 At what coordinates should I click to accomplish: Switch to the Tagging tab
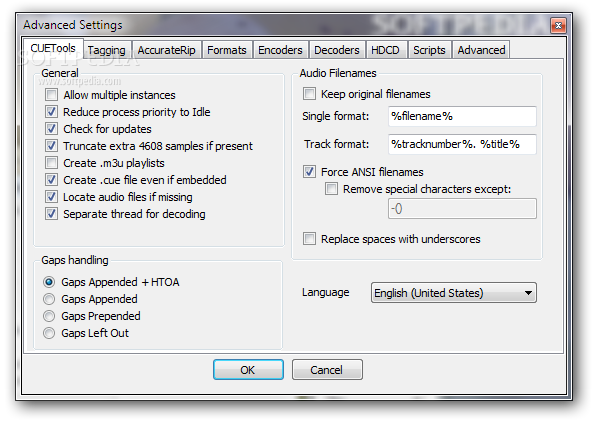[107, 50]
